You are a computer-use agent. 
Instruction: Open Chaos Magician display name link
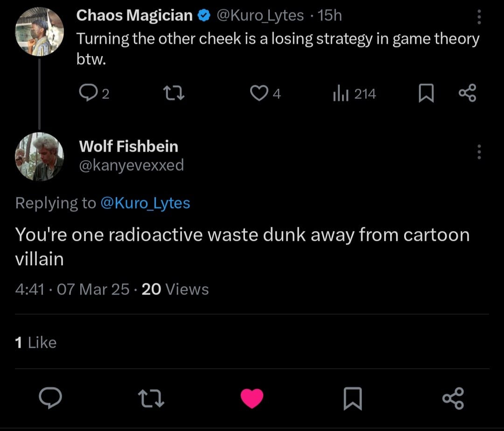[x=134, y=15]
